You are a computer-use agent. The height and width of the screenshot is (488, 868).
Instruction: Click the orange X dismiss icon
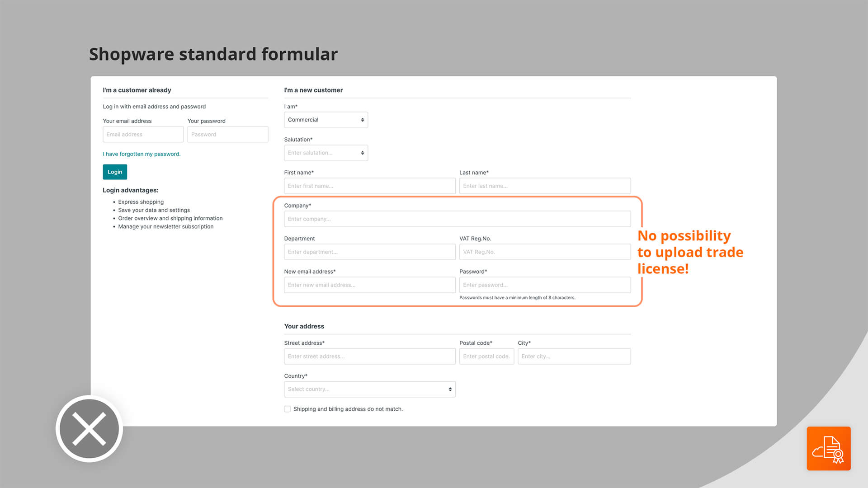tap(90, 429)
